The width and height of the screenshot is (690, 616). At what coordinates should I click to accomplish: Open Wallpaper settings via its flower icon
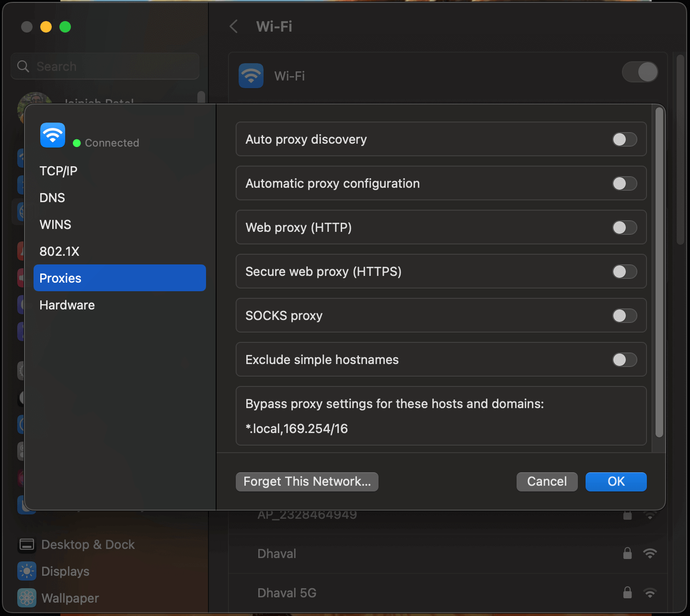click(27, 598)
